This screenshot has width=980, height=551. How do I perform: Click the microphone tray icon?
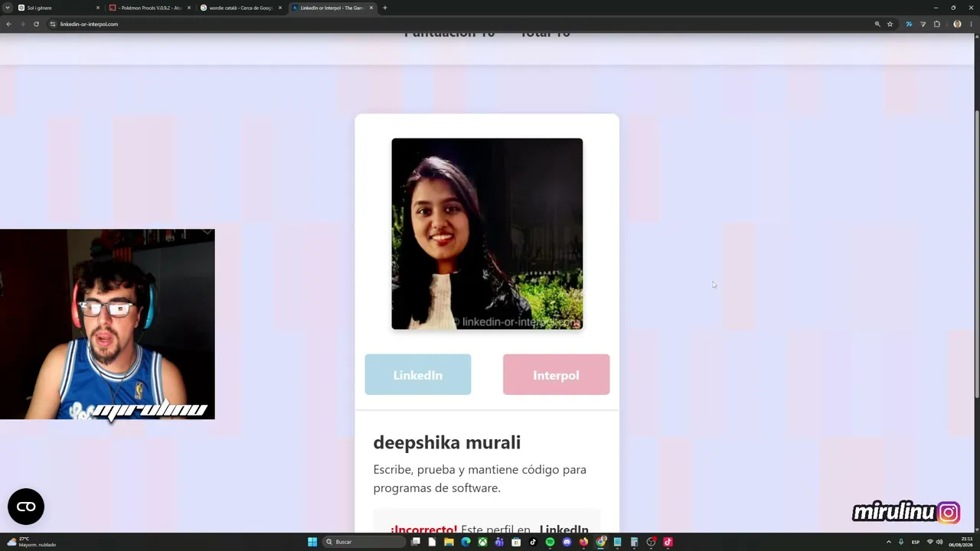click(x=901, y=542)
